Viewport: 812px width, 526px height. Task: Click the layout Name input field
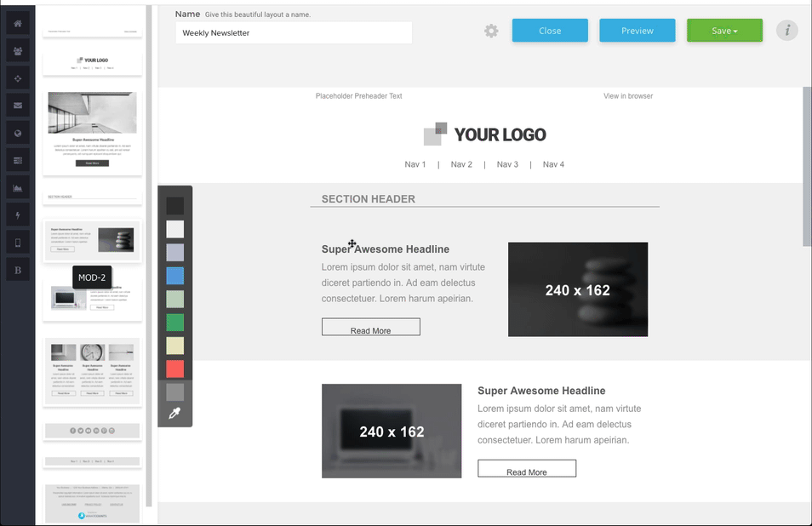tap(294, 33)
